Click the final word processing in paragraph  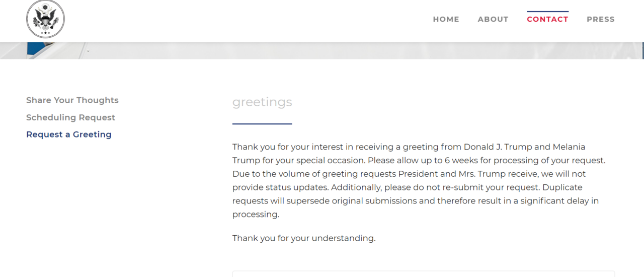256,215
